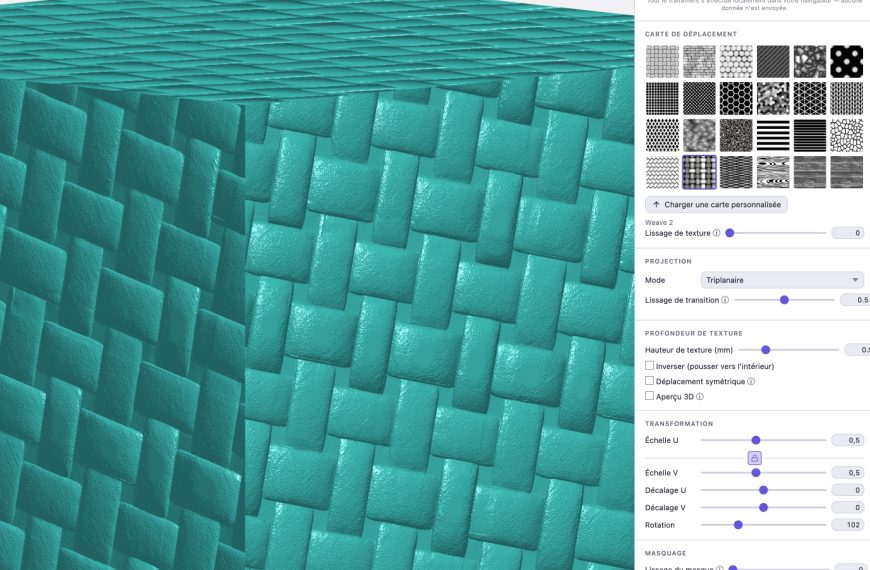
Task: Click the 'CARTE DE DÉPLACEMENT' section heading
Action: (x=691, y=34)
